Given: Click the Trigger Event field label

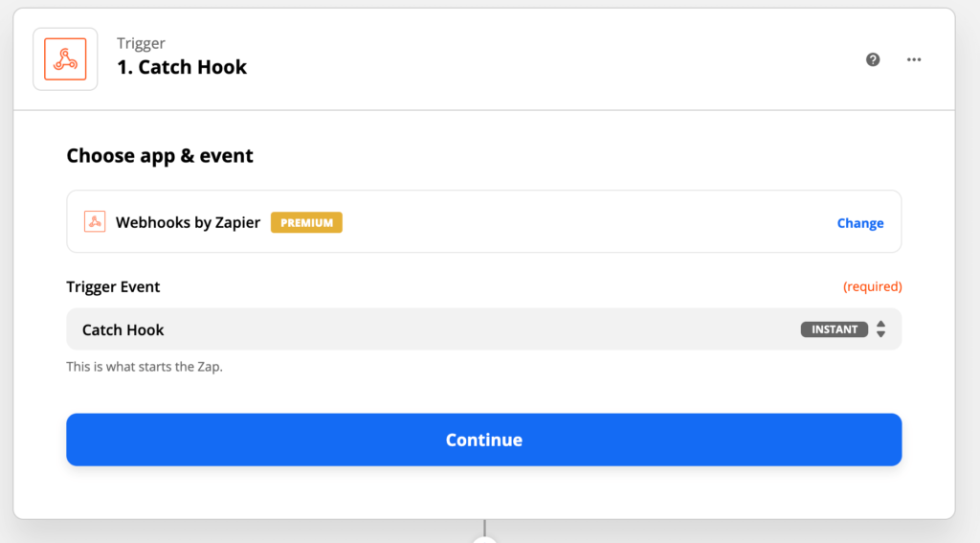Looking at the screenshot, I should 113,286.
